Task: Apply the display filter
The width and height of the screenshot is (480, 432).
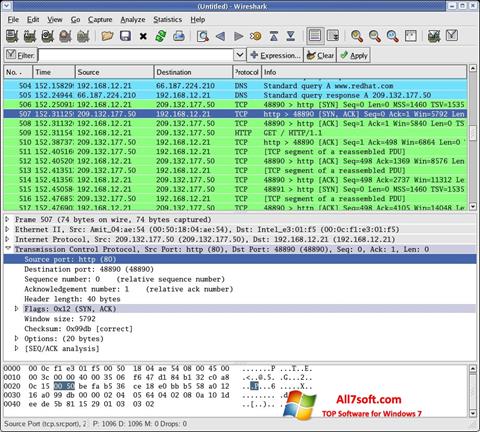Action: point(354,55)
